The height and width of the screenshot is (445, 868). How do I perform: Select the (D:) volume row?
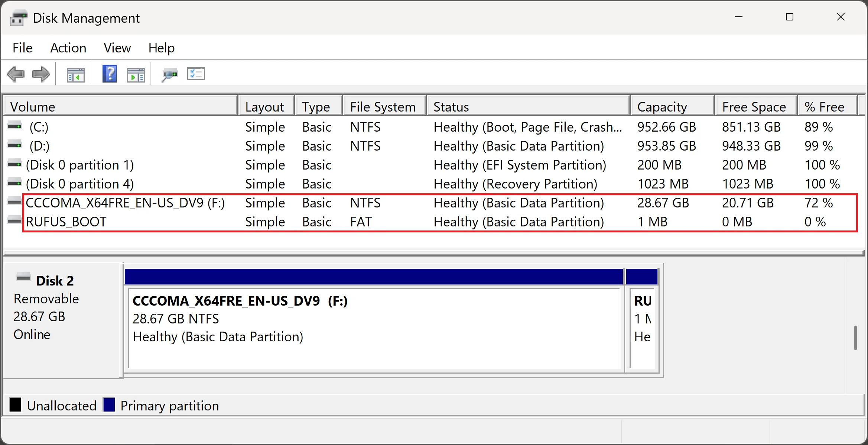pos(432,146)
